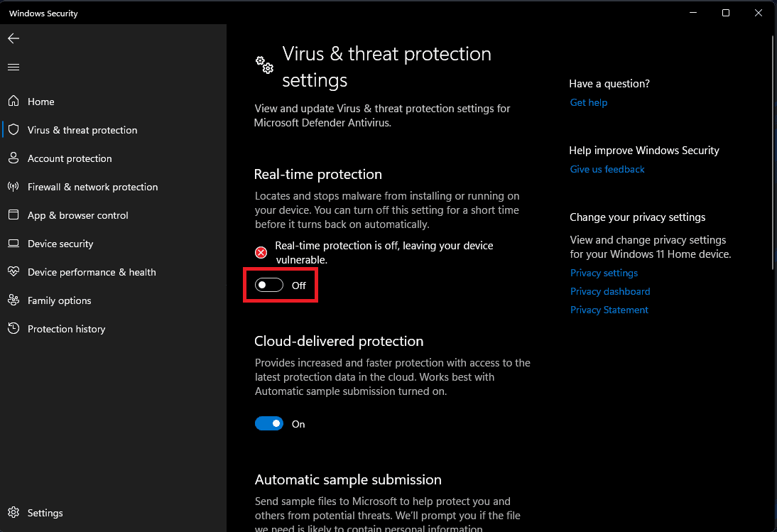Click Give us feedback link
Screen dimensions: 777x532
[607, 170]
